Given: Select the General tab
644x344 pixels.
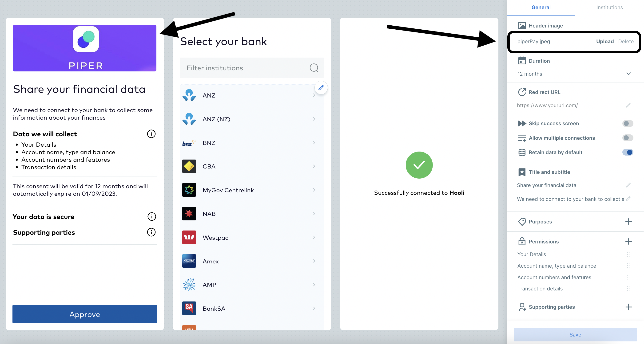Looking at the screenshot, I should pos(541,8).
